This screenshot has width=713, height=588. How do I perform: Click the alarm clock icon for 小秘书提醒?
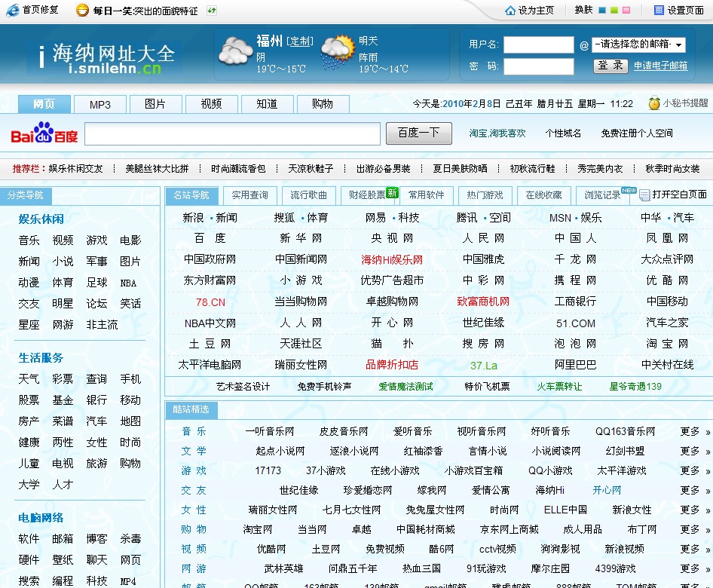coord(654,103)
